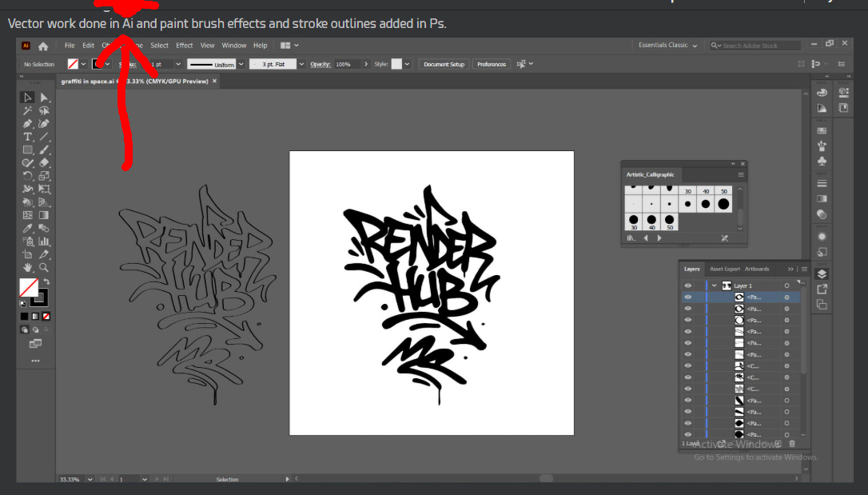Open the Essentials Classic workspace dropdown
This screenshot has width=868, height=495.
pos(667,46)
